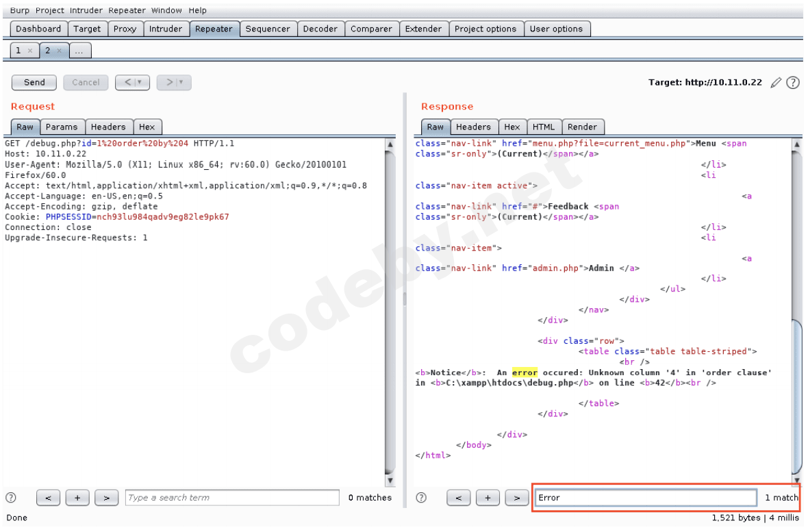The width and height of the screenshot is (808, 532).
Task: Open request search options plus button
Action: click(77, 498)
